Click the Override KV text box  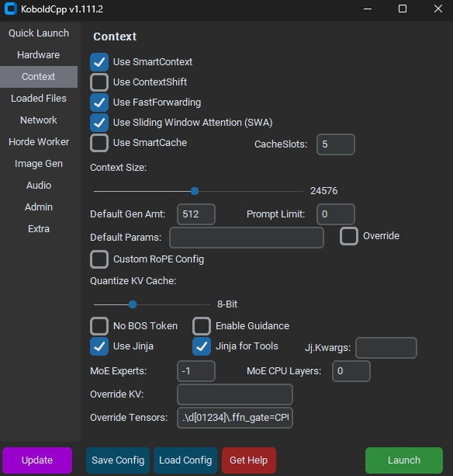point(235,394)
